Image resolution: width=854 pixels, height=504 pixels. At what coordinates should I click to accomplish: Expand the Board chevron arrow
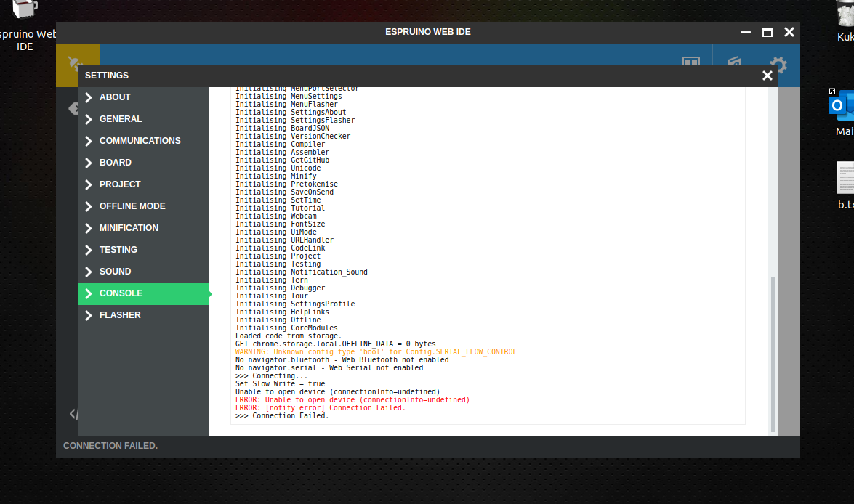89,163
